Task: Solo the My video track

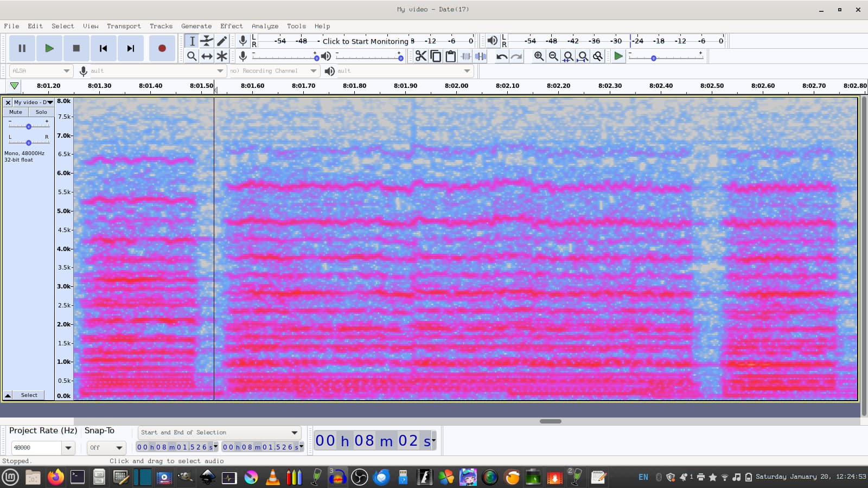Action: point(41,112)
